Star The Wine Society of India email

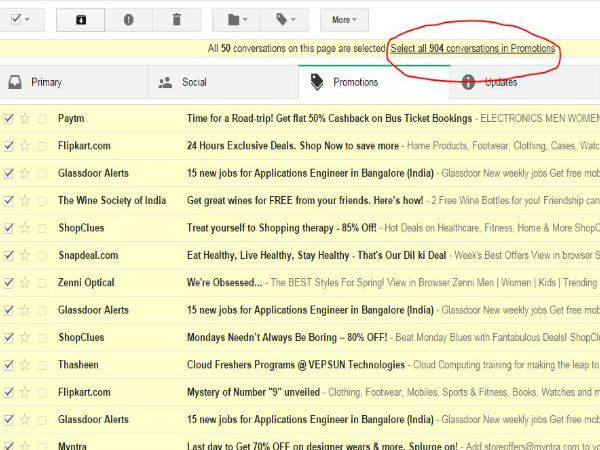pos(25,201)
